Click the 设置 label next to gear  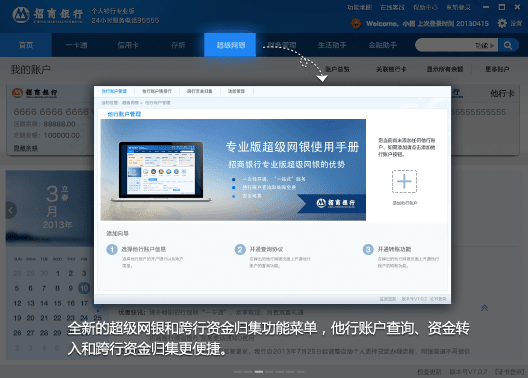[x=516, y=23]
